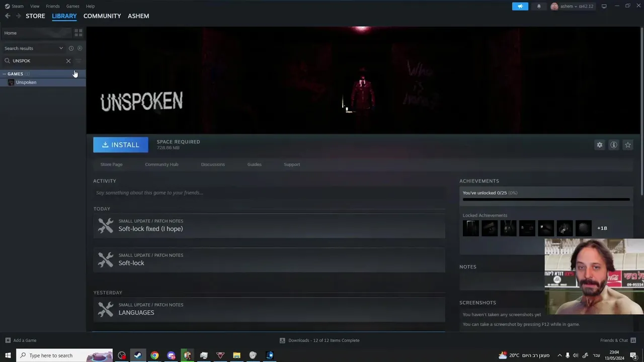Click the achievements progress bar
The width and height of the screenshot is (644, 362).
point(546,199)
